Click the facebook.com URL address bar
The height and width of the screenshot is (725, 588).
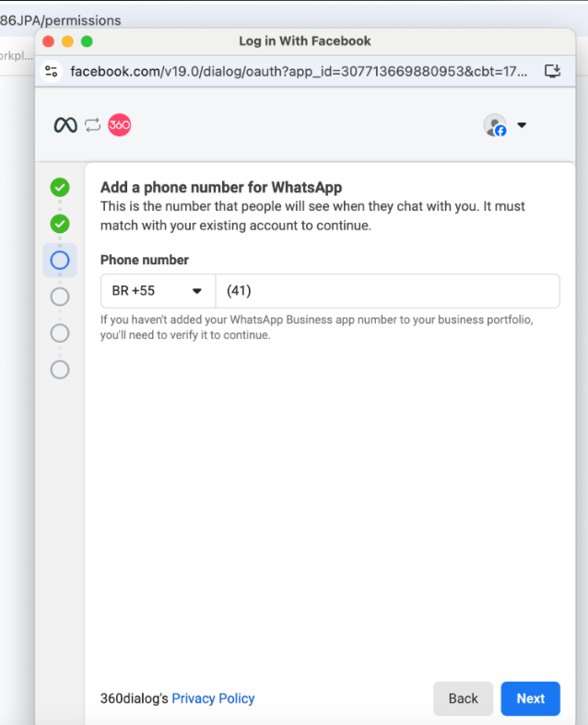click(299, 71)
